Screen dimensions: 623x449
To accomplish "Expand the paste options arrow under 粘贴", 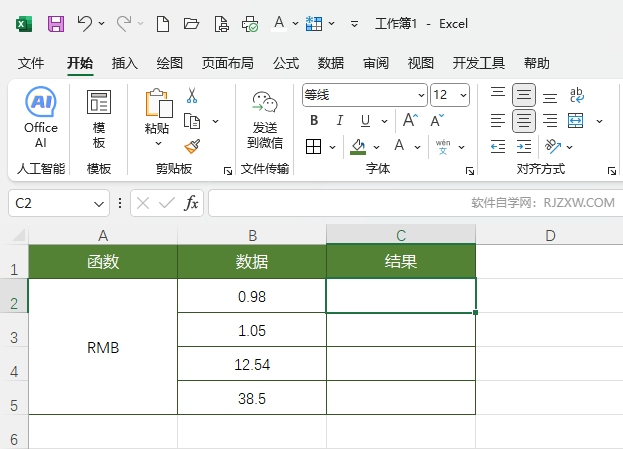I will coord(158,143).
